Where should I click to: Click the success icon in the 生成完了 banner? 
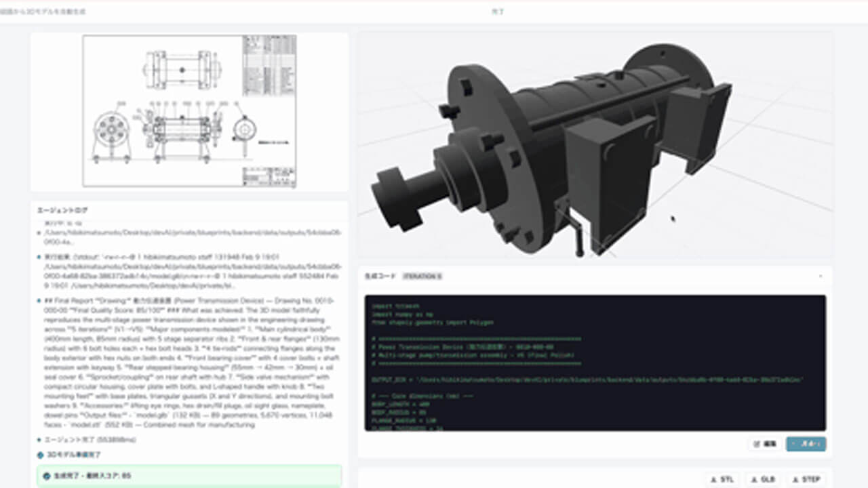[46, 474]
